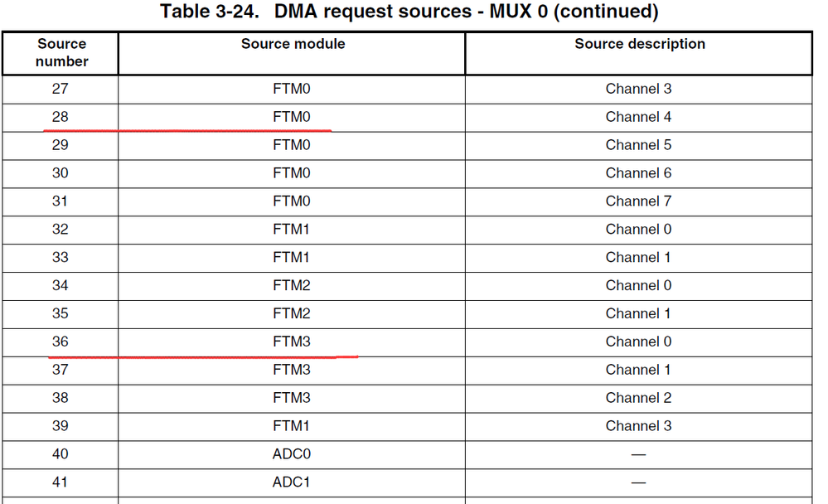The height and width of the screenshot is (504, 828).
Task: Select source number 27 cell
Action: [60, 89]
